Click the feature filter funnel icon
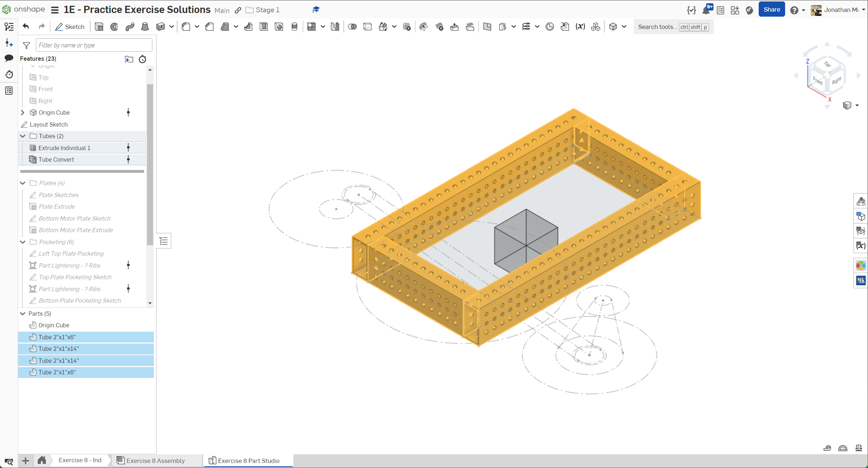This screenshot has height=468, width=868. click(x=26, y=45)
